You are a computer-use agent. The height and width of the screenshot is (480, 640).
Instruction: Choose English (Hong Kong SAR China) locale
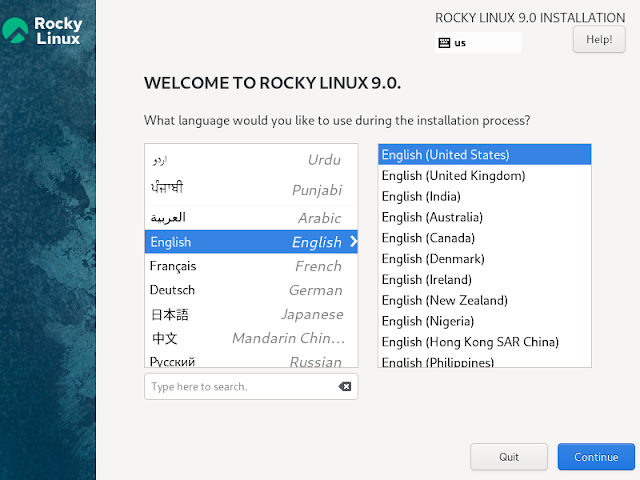point(484,342)
